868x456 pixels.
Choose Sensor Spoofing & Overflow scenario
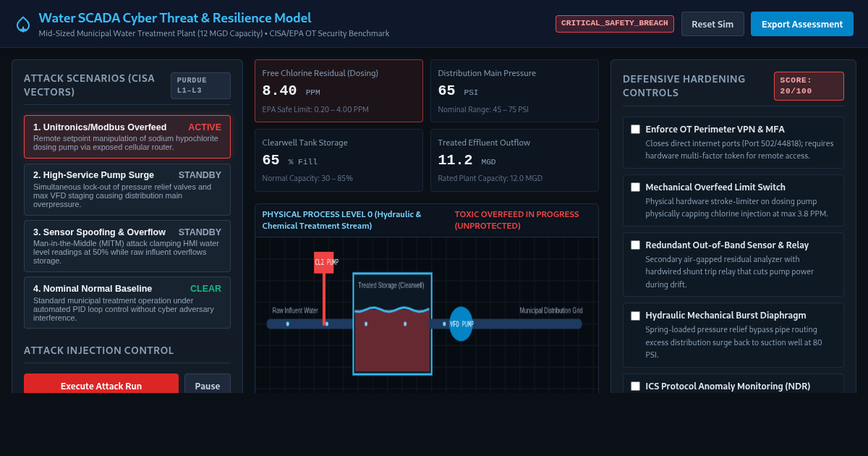[x=127, y=246]
